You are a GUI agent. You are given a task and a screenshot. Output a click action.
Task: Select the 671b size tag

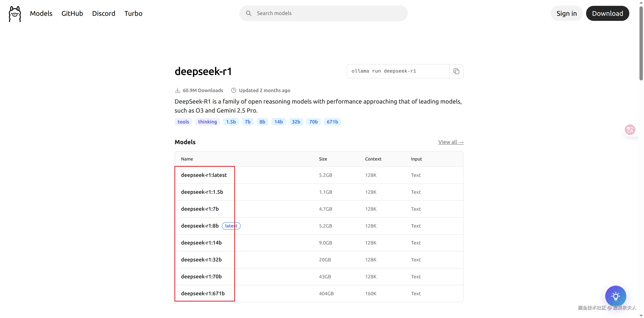[x=332, y=122]
